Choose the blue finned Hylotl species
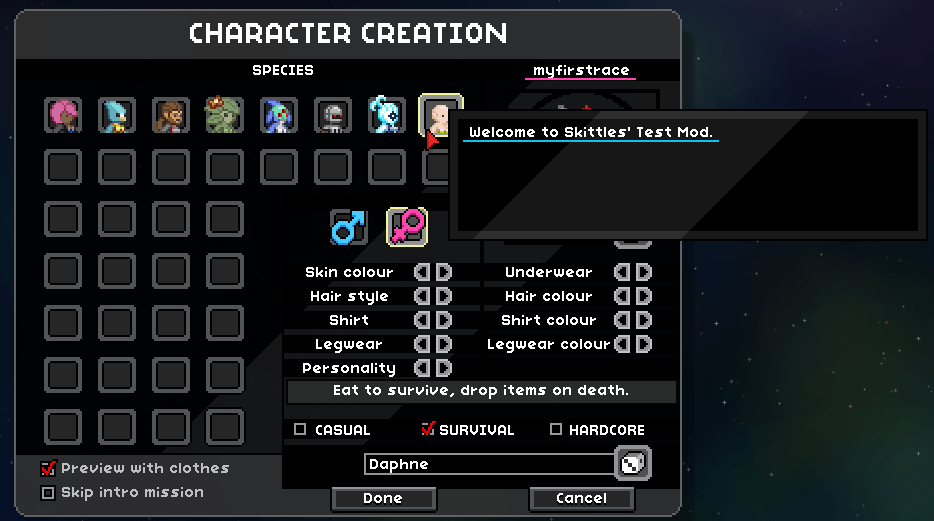 [279, 115]
